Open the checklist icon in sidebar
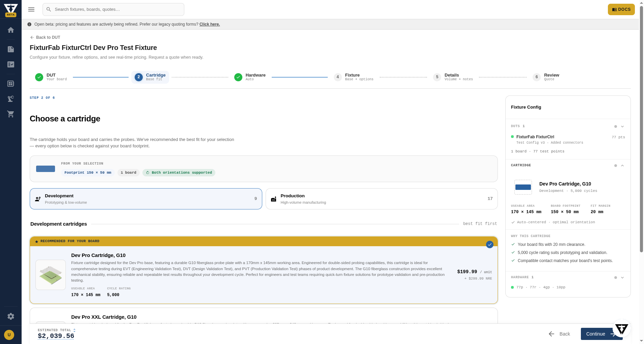The width and height of the screenshot is (644, 344). click(x=11, y=64)
